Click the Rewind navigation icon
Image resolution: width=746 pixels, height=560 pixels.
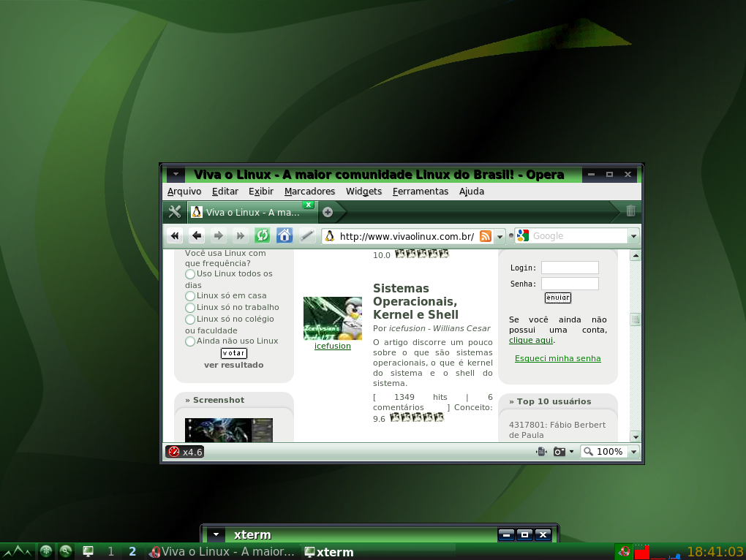pyautogui.click(x=175, y=236)
